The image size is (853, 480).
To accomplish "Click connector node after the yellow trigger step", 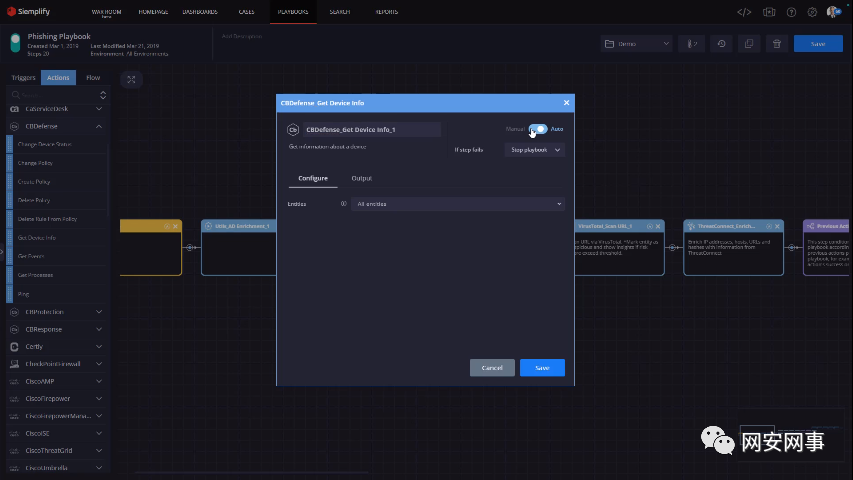I will [x=190, y=248].
